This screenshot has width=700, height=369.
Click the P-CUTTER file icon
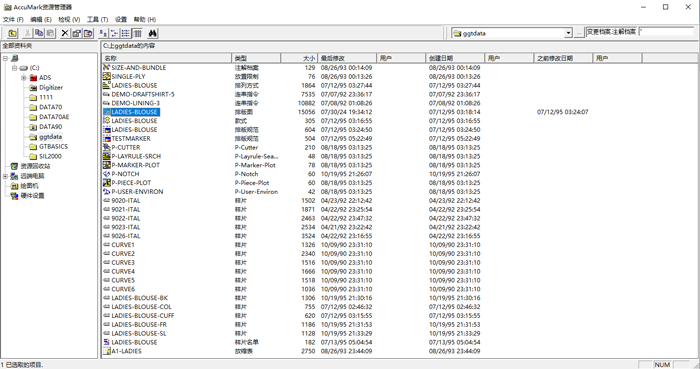tap(107, 147)
